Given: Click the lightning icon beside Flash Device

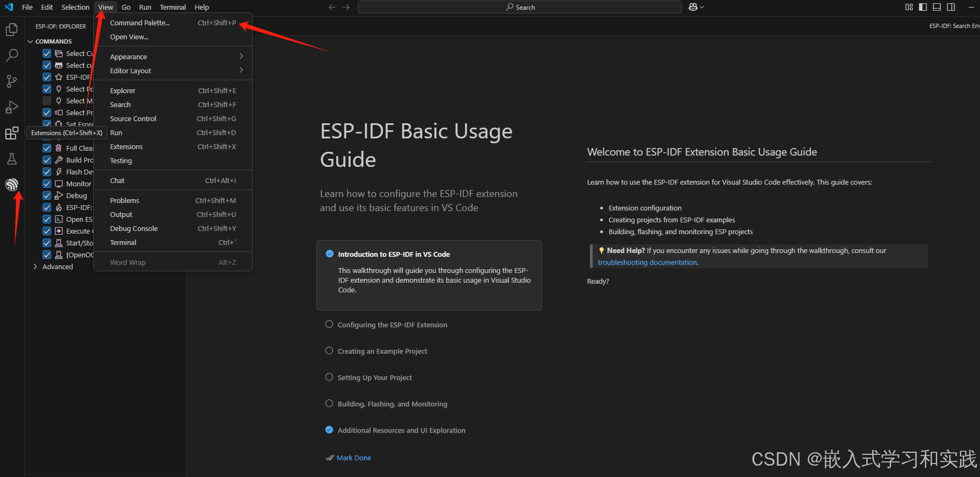Looking at the screenshot, I should coord(59,172).
